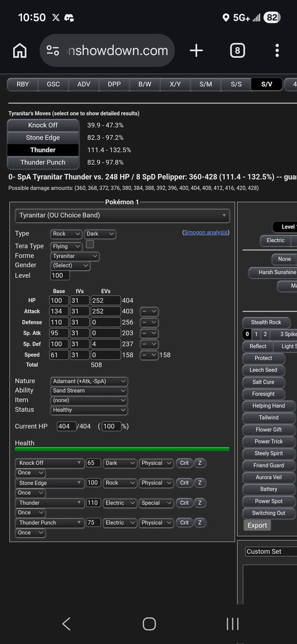Open the Rock primary type dropdown
Image resolution: width=297 pixels, height=644 pixels.
tap(66, 234)
